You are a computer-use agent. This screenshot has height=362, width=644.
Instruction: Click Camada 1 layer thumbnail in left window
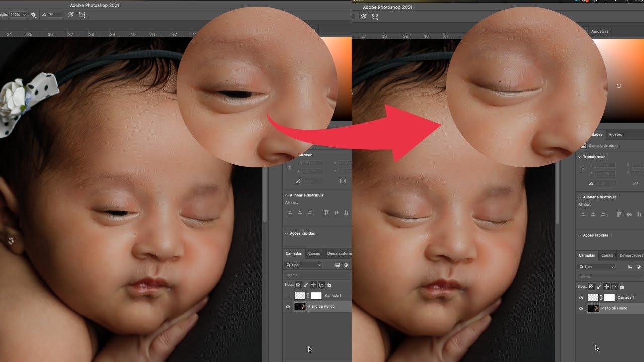pos(300,296)
